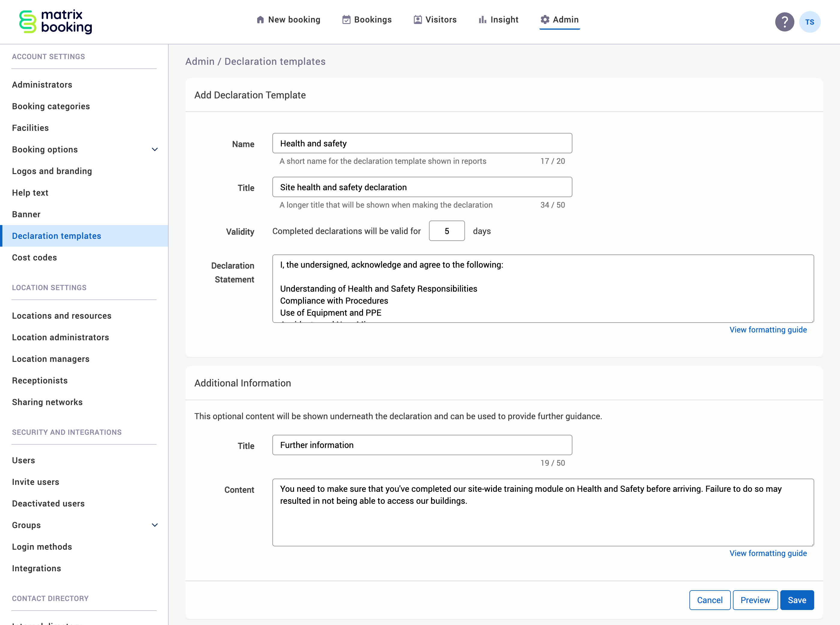Open the TS user avatar menu
The image size is (840, 625).
[810, 22]
